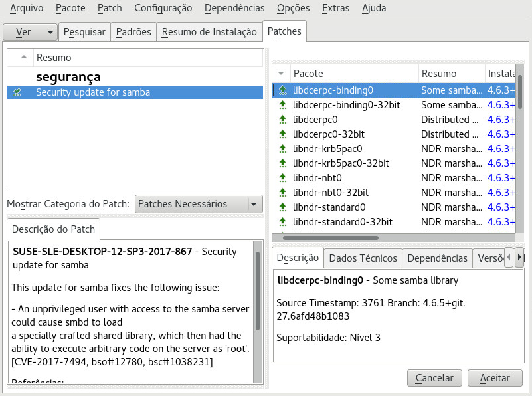The width and height of the screenshot is (532, 396).
Task: Open the Dependências menu
Action: pyautogui.click(x=234, y=8)
